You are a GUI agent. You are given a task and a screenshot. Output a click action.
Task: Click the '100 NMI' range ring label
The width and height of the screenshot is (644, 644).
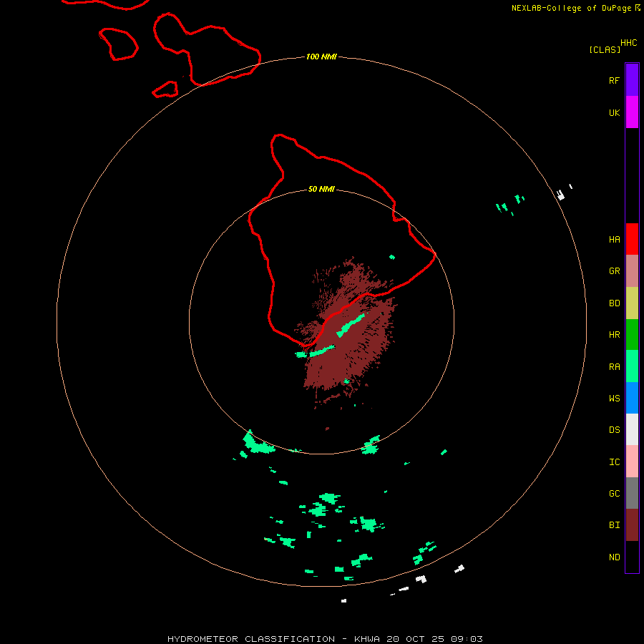(321, 57)
